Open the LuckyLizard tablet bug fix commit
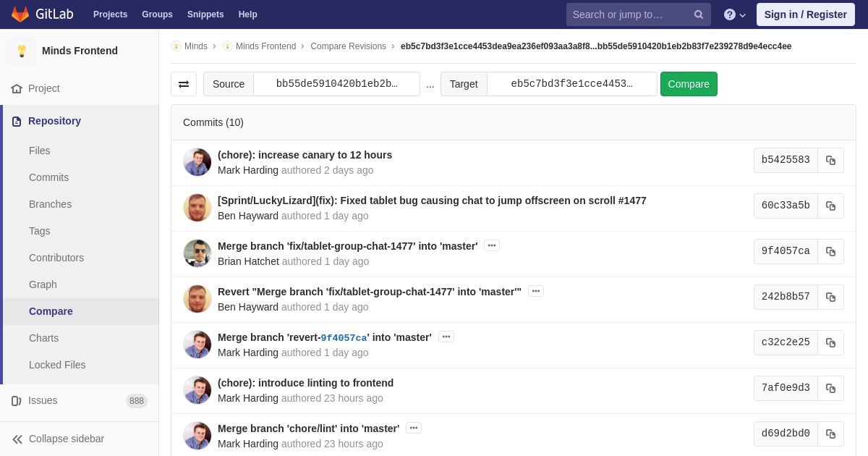 (432, 200)
